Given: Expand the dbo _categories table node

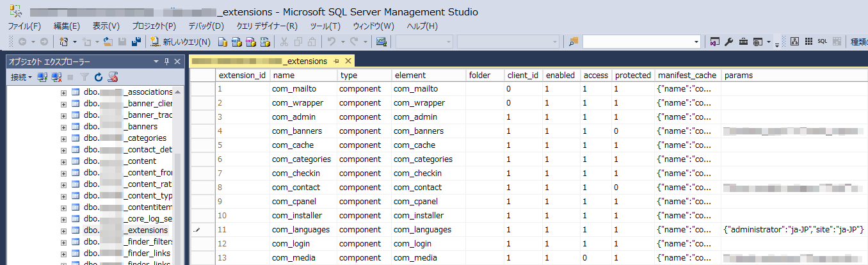Looking at the screenshot, I should point(63,138).
